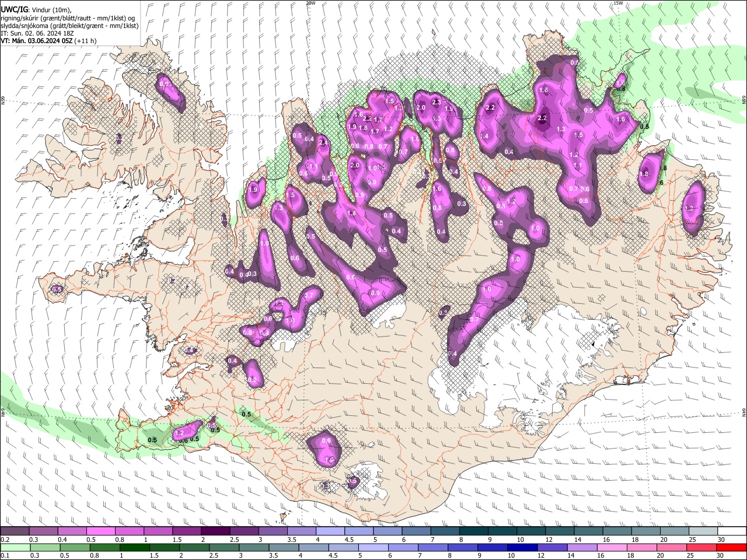Click the 0.1 label on the rain scale

[x=4, y=555]
